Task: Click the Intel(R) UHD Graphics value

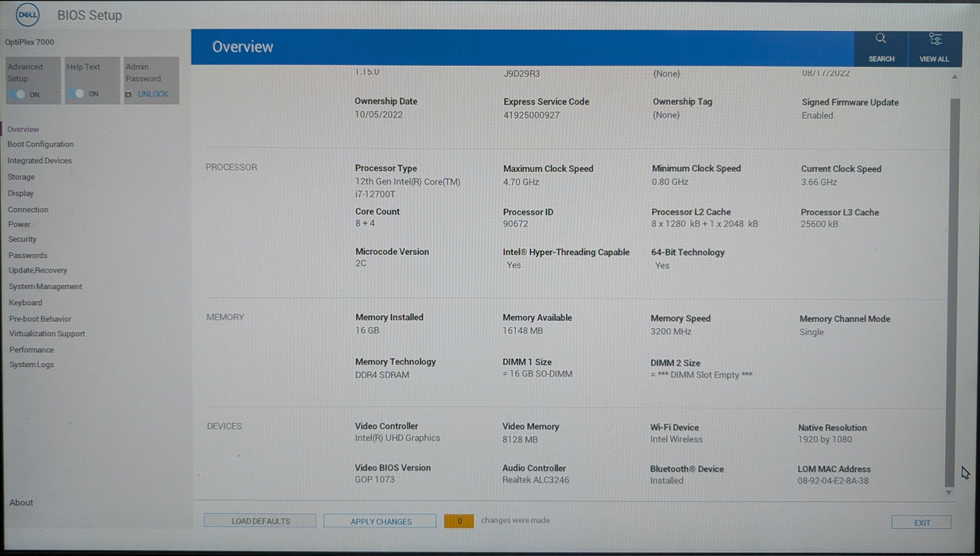Action: coord(397,438)
